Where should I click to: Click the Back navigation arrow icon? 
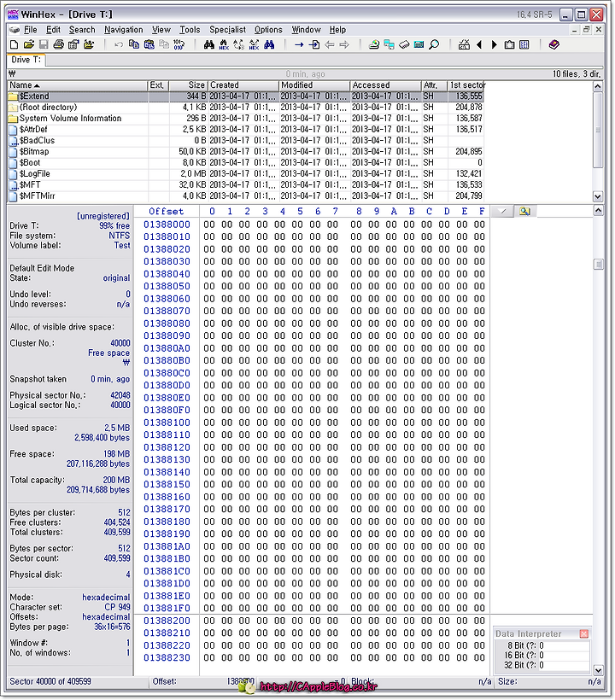329,44
